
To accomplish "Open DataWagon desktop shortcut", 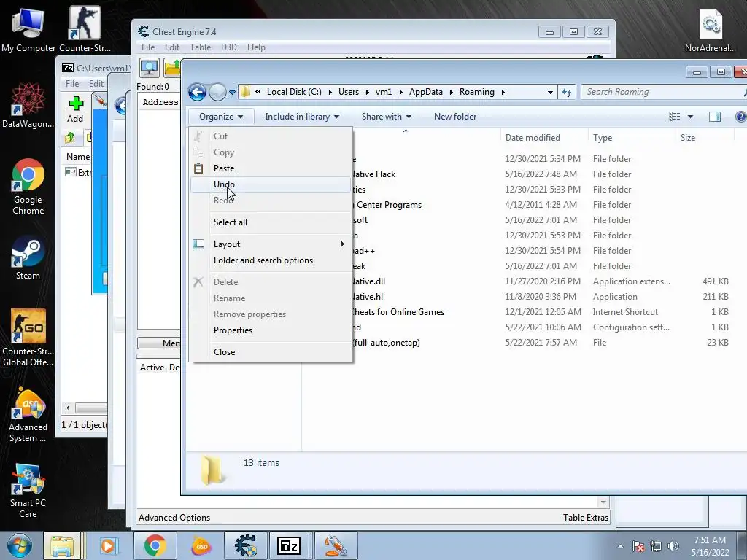I will 28,105.
